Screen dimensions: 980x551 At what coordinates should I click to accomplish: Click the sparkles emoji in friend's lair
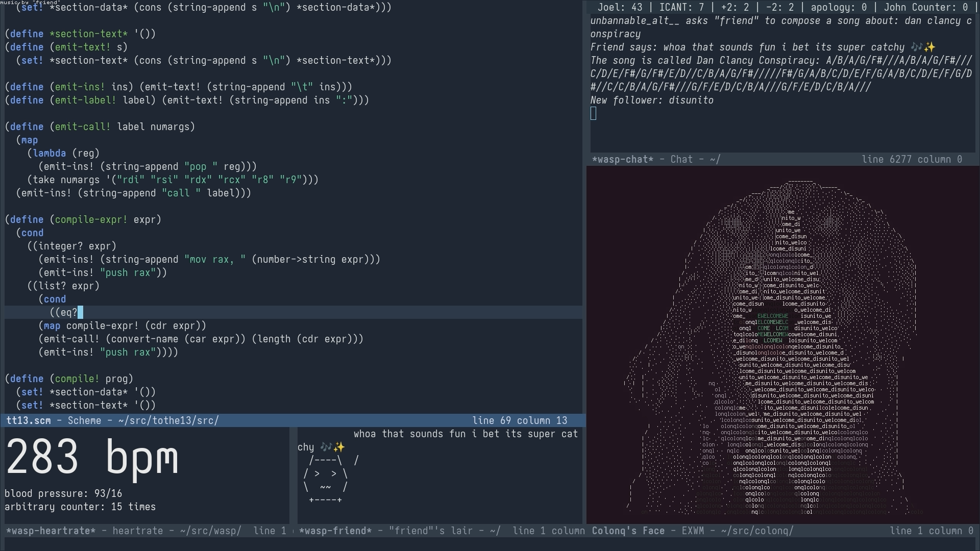coord(339,447)
